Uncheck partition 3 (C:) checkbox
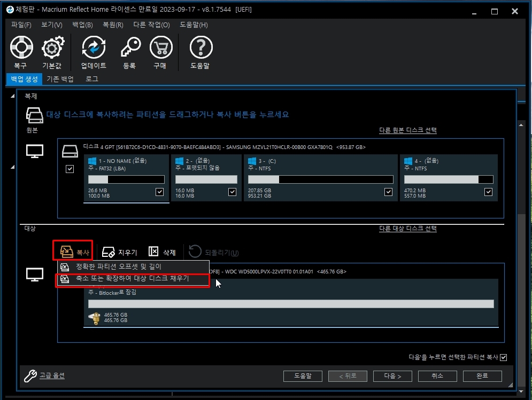The width and height of the screenshot is (532, 400). (388, 192)
